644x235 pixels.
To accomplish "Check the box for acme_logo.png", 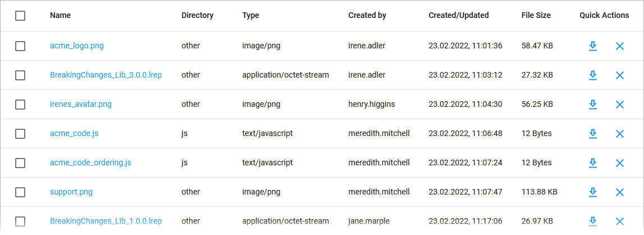I will (x=20, y=46).
